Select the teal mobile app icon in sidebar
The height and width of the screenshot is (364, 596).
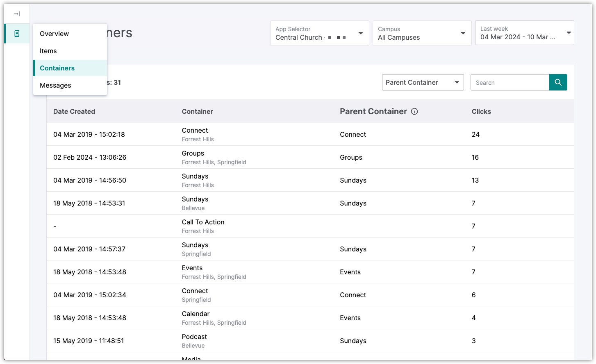point(16,33)
